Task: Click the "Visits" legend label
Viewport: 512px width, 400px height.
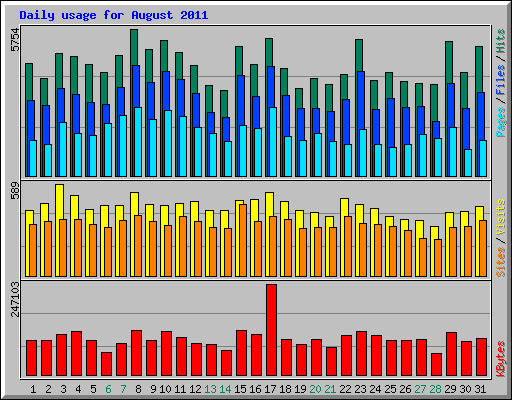Action: [501, 217]
